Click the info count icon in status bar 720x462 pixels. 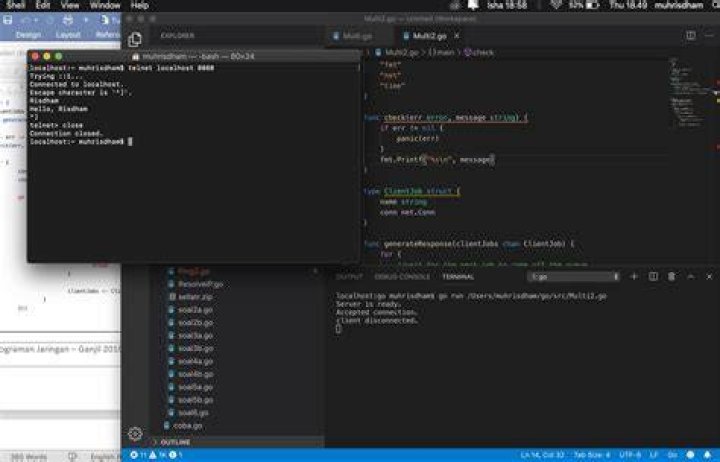(175, 455)
